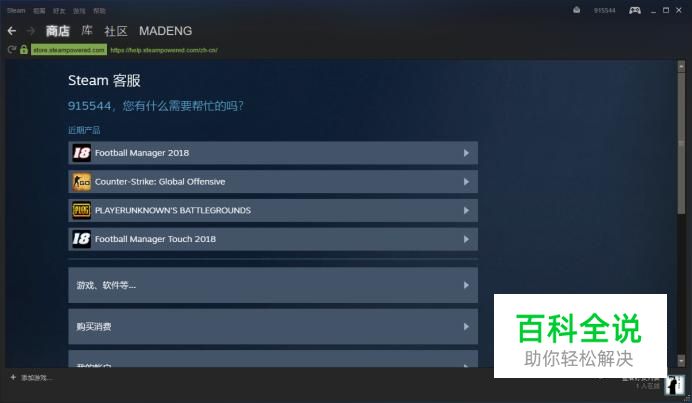Image resolution: width=692 pixels, height=403 pixels.
Task: Click the store.steampowered.com address badge
Action: [x=69, y=50]
